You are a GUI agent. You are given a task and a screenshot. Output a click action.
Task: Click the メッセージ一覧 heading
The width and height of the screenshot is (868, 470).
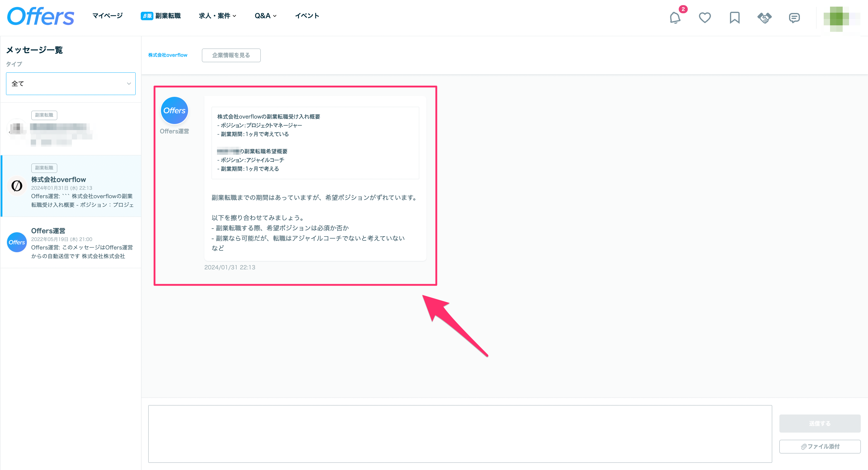tap(34, 50)
